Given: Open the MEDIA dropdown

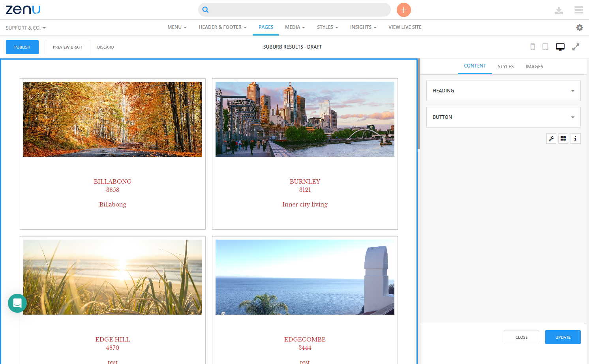Looking at the screenshot, I should (295, 27).
